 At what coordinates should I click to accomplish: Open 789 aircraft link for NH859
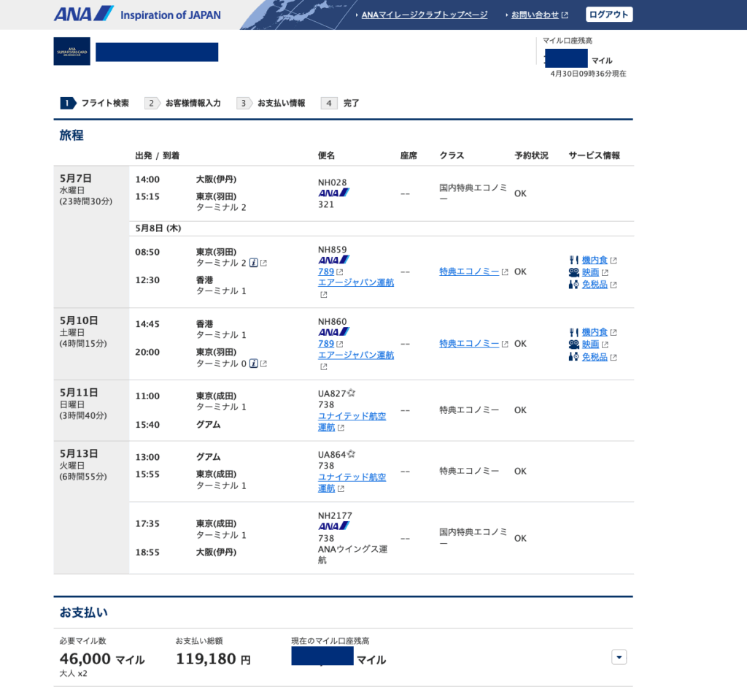[326, 272]
